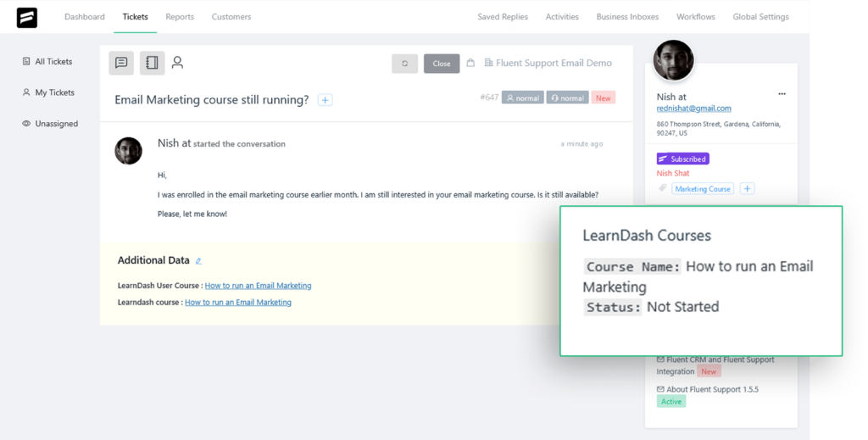Open the Activities page
The height and width of the screenshot is (440, 868).
click(x=562, y=17)
